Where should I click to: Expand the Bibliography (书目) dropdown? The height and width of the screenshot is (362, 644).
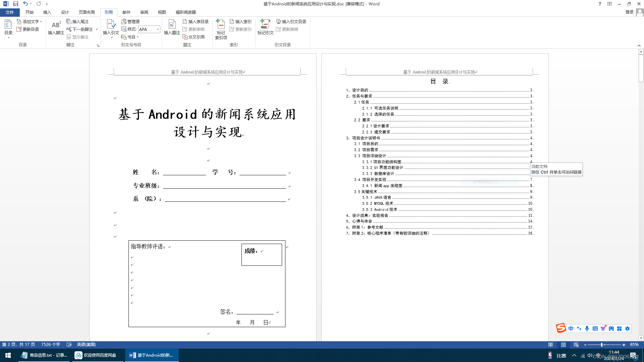138,37
